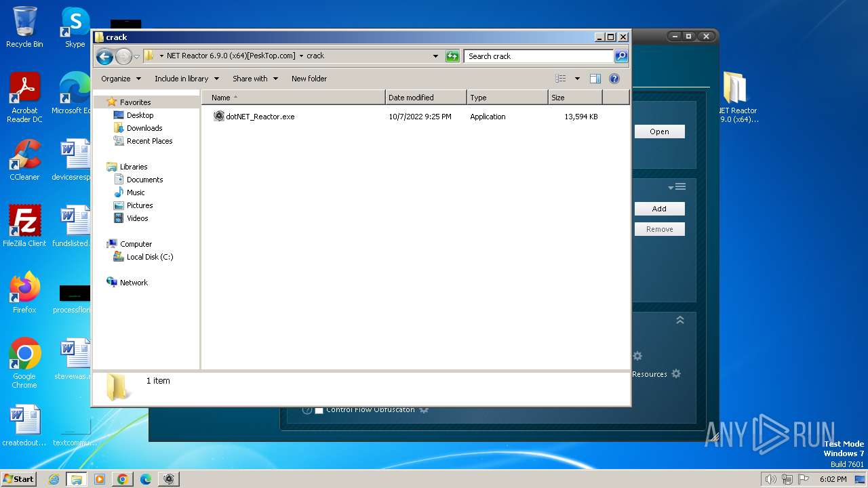The width and height of the screenshot is (868, 488).
Task: Switch to .NET Reactor taskbar icon
Action: click(x=169, y=479)
